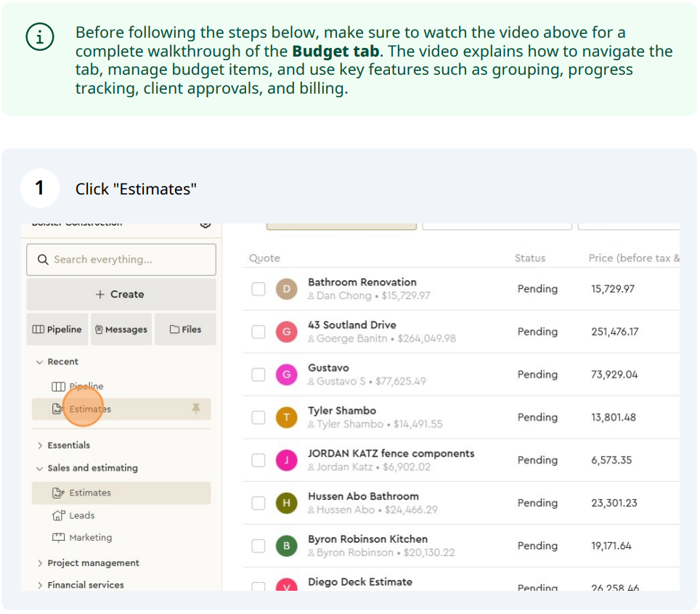Click the Leads house icon in sidebar
Image resolution: width=700 pixels, height=614 pixels.
pos(59,515)
